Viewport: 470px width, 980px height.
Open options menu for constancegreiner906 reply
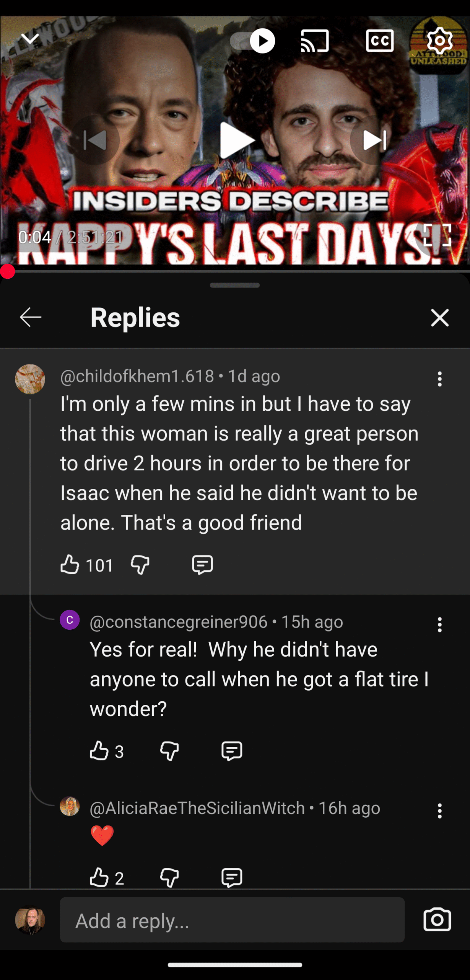pyautogui.click(x=439, y=624)
